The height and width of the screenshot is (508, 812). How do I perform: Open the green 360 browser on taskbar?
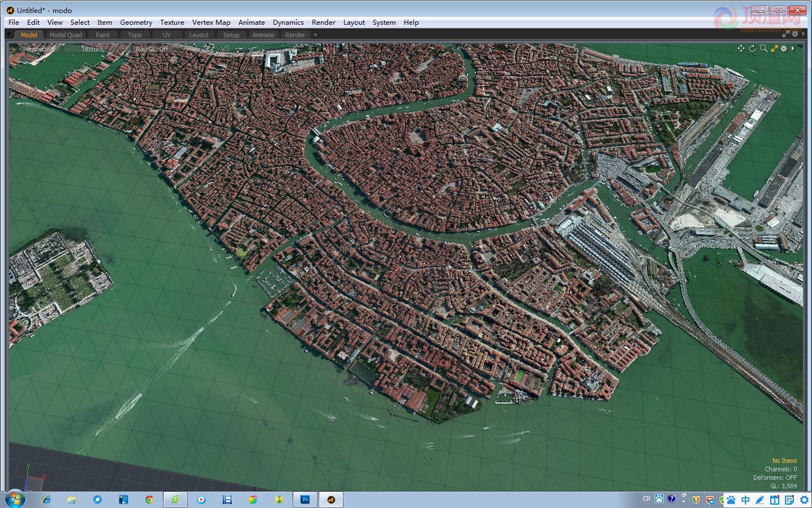tap(175, 500)
